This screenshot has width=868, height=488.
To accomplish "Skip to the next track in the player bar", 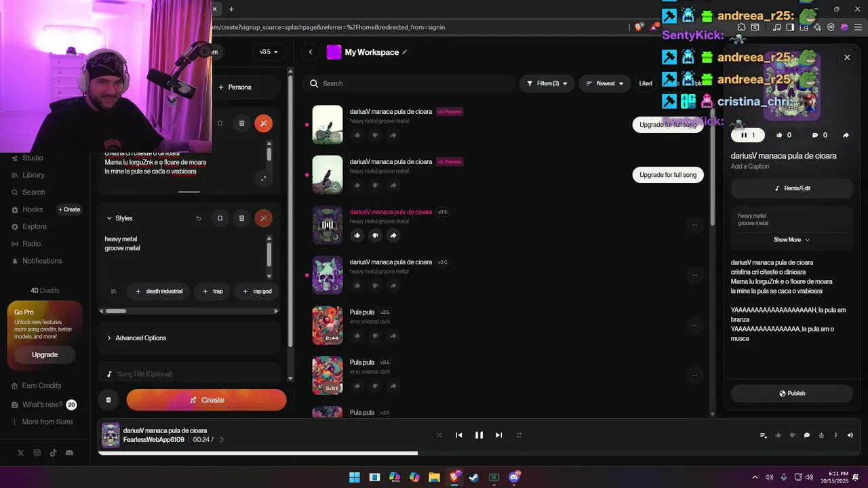I will point(498,435).
